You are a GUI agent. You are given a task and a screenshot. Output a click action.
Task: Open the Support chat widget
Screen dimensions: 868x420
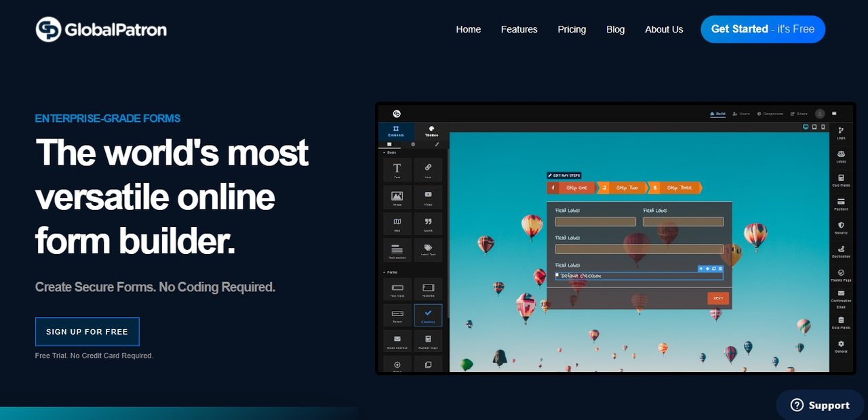click(821, 405)
